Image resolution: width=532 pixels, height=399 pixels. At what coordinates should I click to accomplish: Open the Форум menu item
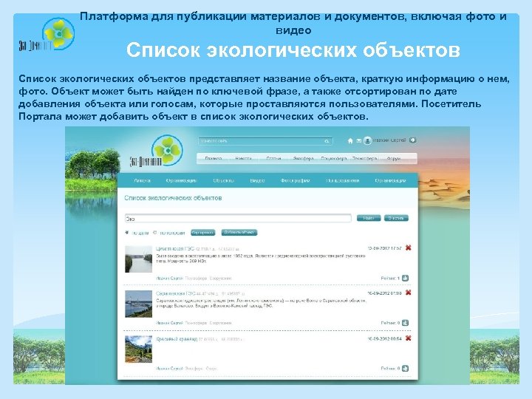click(394, 158)
